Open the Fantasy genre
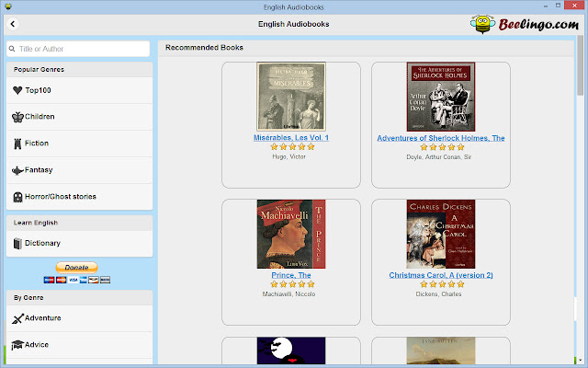Viewport: 588px width, 368px height. coord(80,170)
